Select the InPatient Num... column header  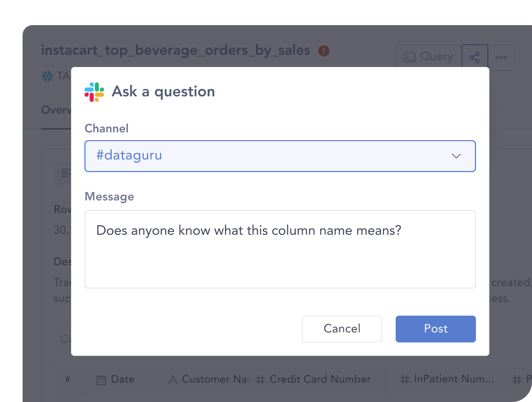click(447, 380)
